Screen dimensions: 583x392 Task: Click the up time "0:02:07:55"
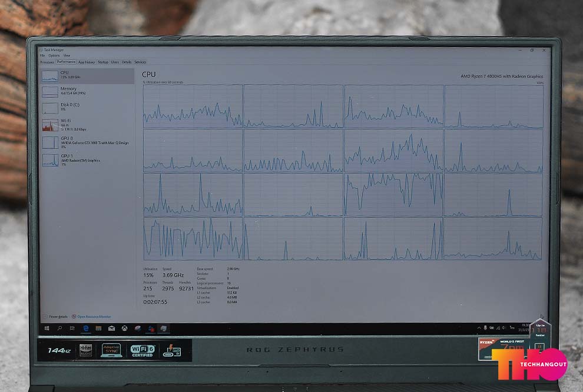pos(155,302)
